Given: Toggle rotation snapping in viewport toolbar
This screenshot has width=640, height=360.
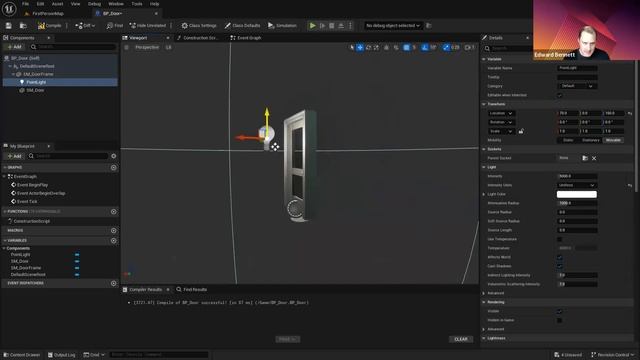Looking at the screenshot, I should point(424,48).
